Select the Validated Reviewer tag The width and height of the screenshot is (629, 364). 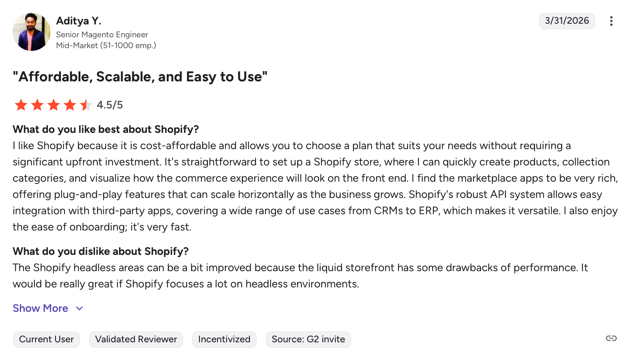coord(136,339)
